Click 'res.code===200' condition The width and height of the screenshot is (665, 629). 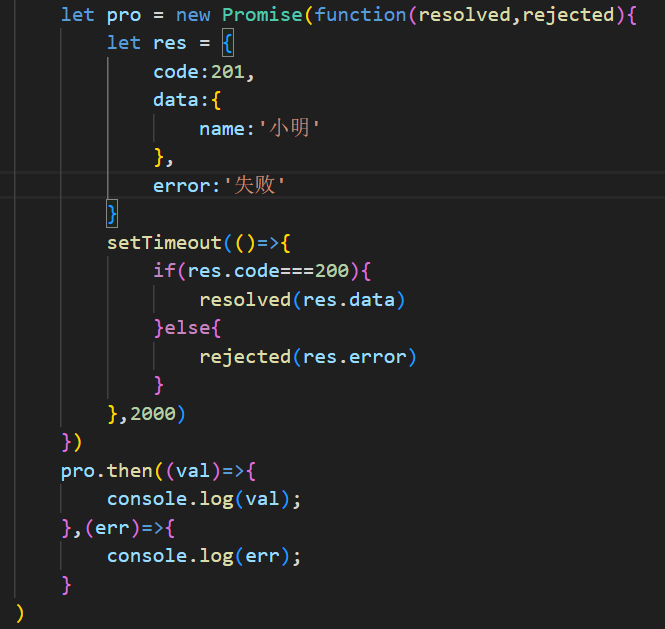(268, 271)
